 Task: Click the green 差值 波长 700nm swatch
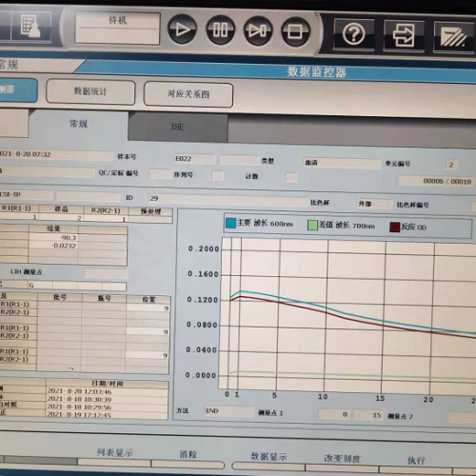click(312, 225)
